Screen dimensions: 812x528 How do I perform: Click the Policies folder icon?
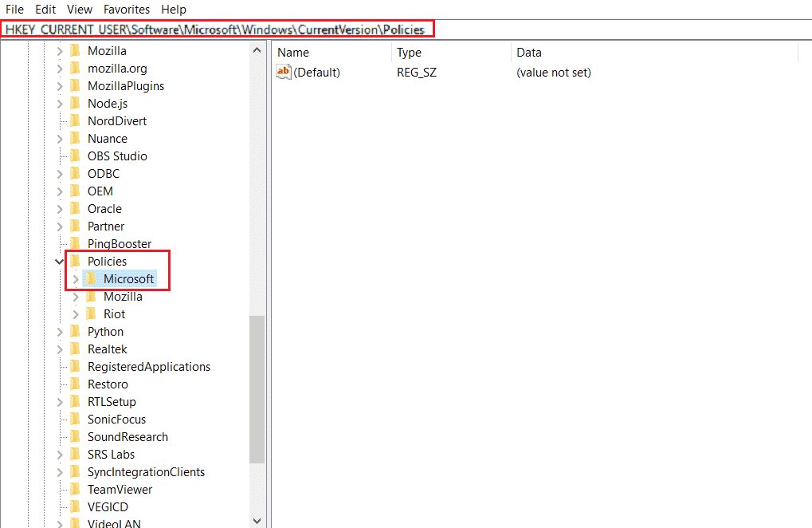coord(76,261)
